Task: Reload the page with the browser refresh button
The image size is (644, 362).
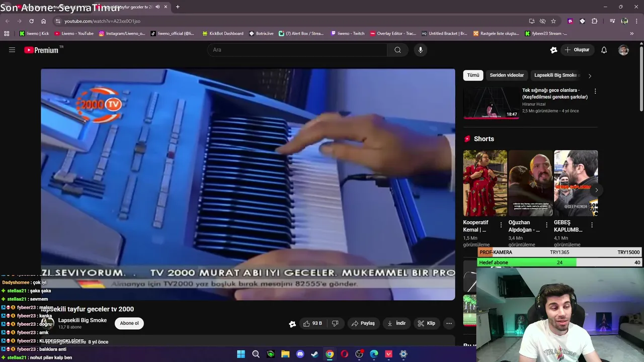Action: point(31,21)
